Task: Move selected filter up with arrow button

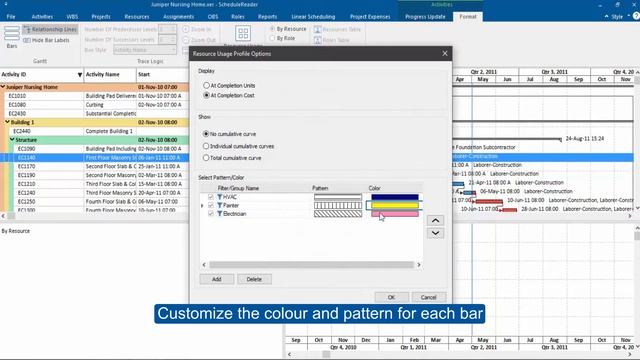Action: 436,220
